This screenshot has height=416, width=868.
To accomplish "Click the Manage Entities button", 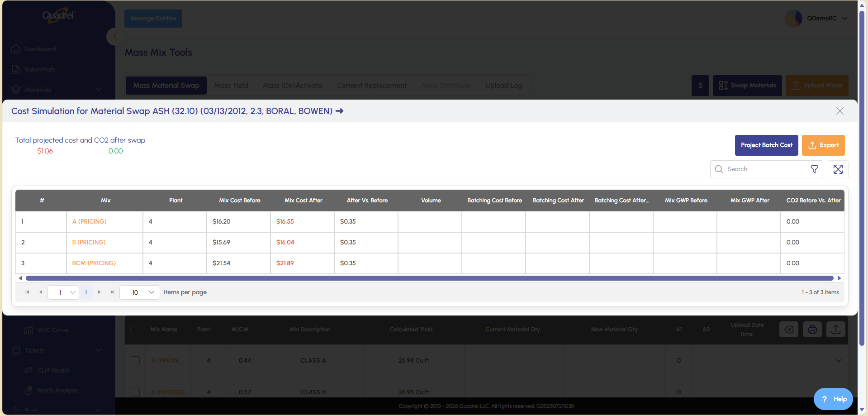I will (153, 19).
